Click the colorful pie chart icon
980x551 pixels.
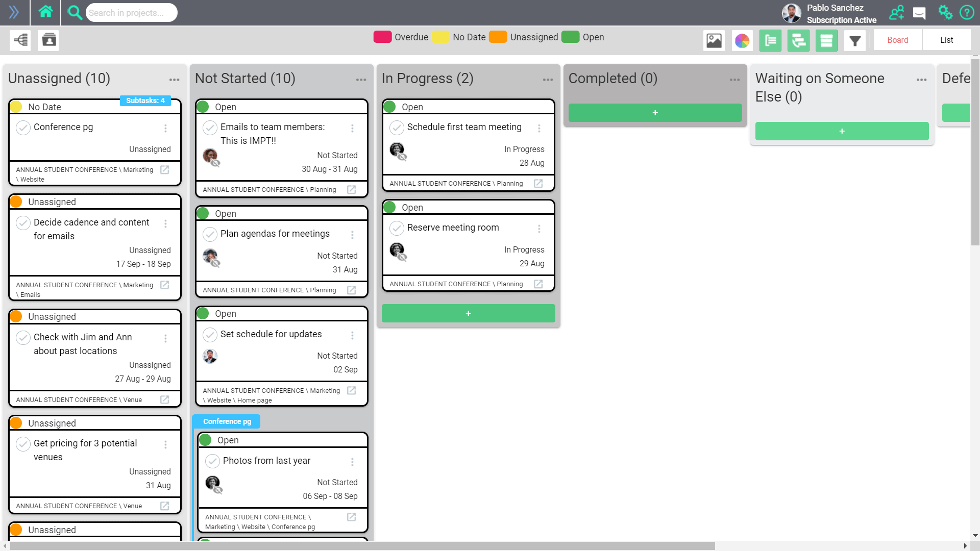pyautogui.click(x=743, y=40)
